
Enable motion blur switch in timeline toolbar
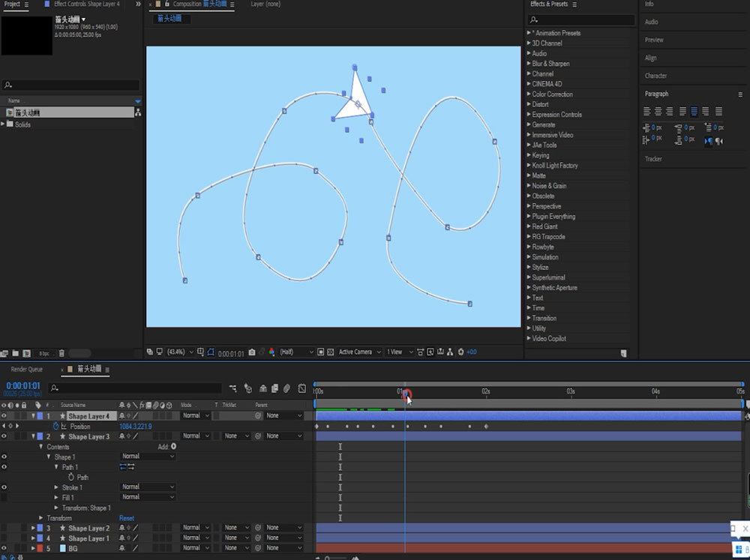tap(286, 388)
